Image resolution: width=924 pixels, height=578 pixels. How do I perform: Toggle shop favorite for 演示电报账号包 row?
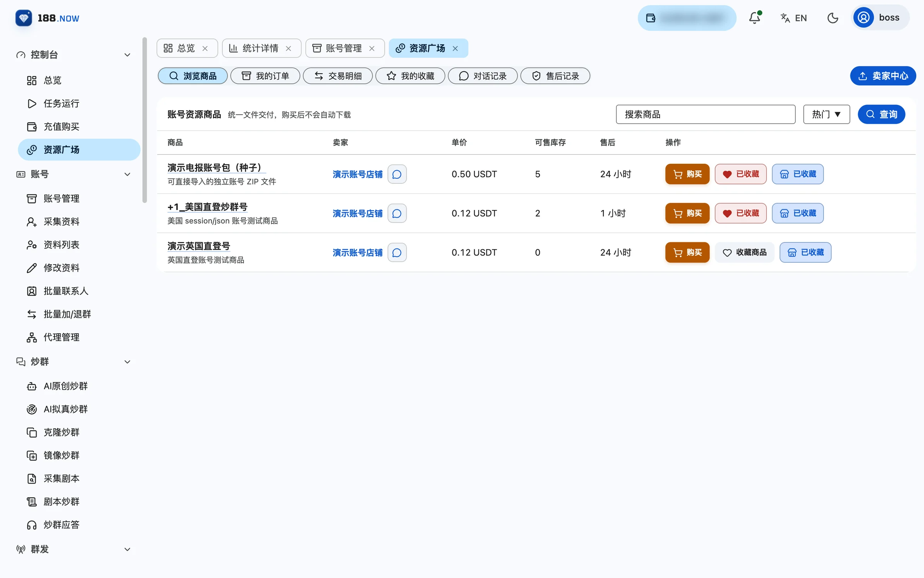coord(798,174)
